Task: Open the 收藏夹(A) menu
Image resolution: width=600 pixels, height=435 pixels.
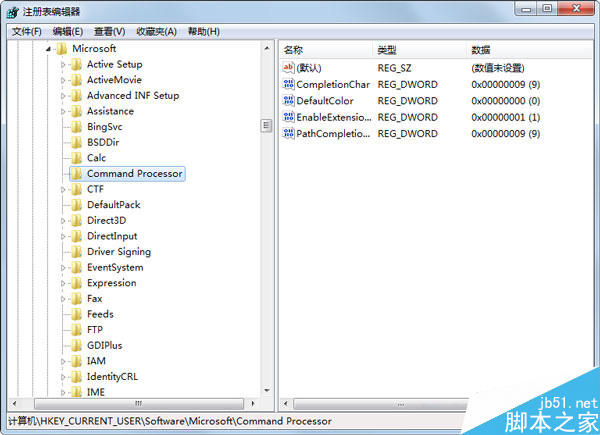Action: pos(157,31)
